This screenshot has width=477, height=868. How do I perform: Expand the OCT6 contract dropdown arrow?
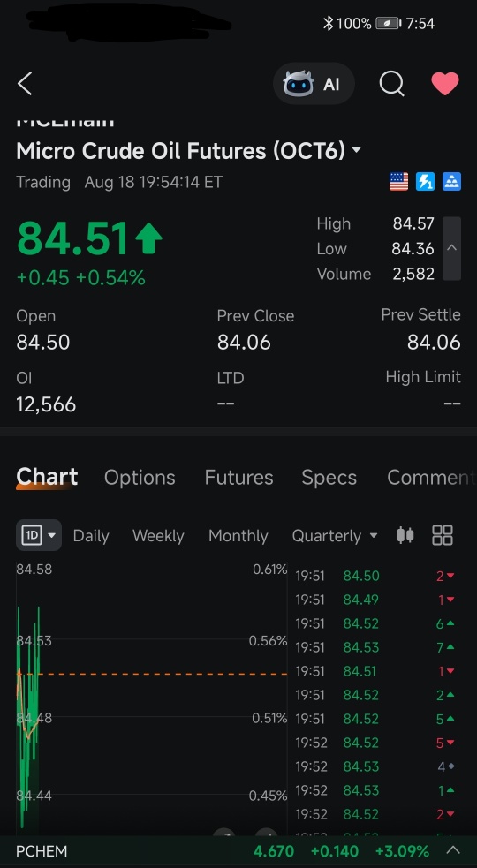pyautogui.click(x=357, y=150)
